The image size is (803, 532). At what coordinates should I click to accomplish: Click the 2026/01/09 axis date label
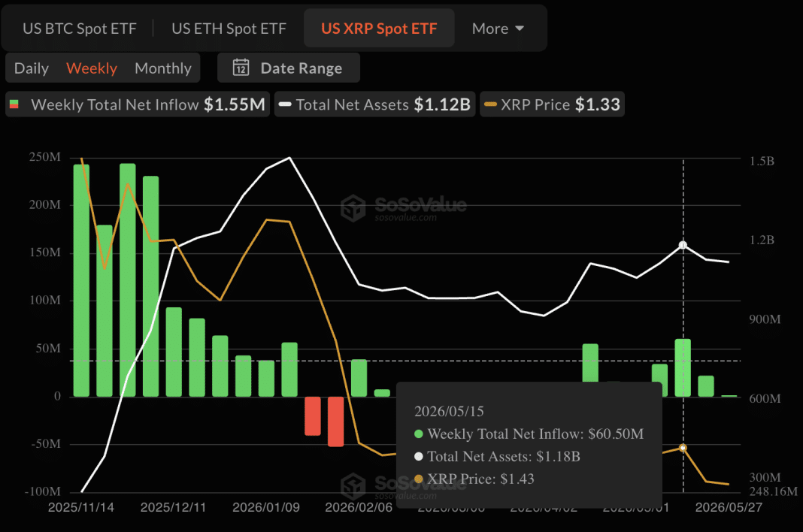266,507
